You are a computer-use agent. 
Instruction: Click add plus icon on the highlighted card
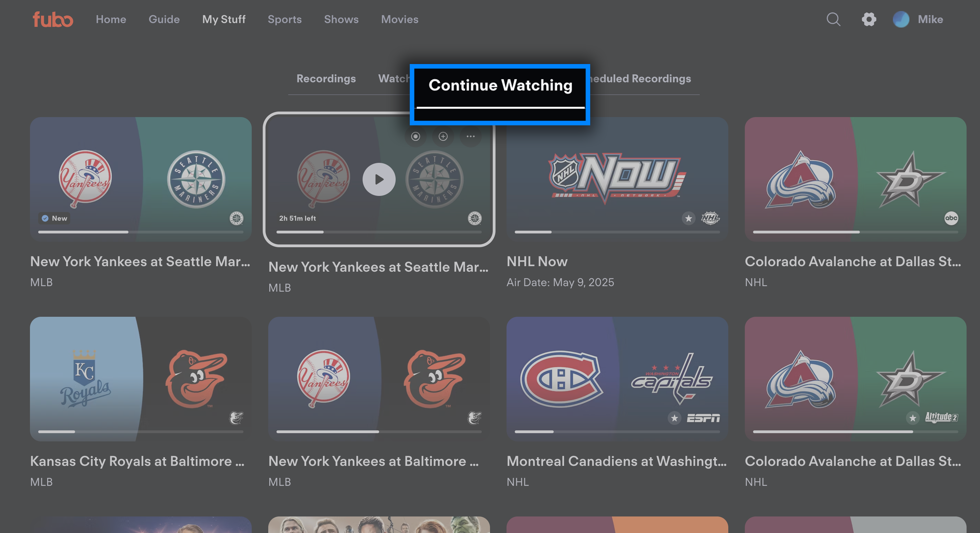click(x=443, y=136)
